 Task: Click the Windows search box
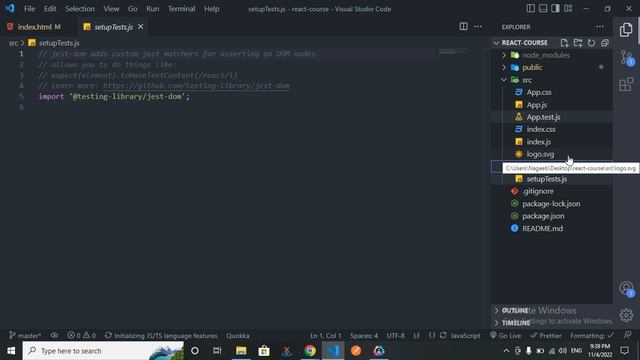pyautogui.click(x=103, y=351)
